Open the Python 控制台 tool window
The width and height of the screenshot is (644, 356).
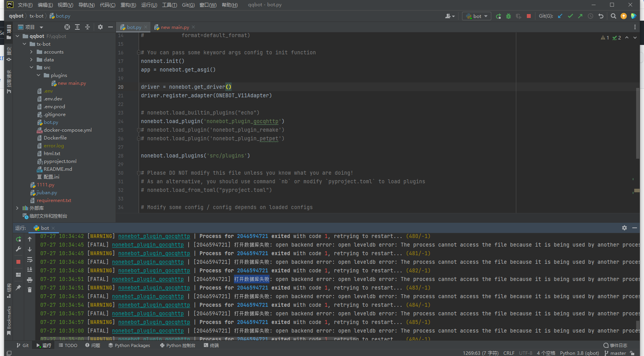[x=178, y=345]
